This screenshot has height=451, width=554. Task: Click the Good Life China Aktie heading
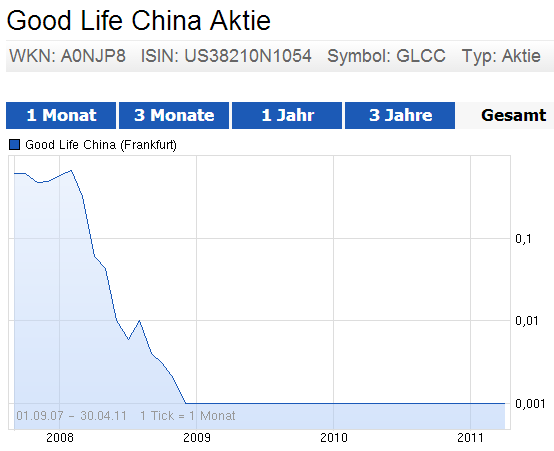click(138, 21)
